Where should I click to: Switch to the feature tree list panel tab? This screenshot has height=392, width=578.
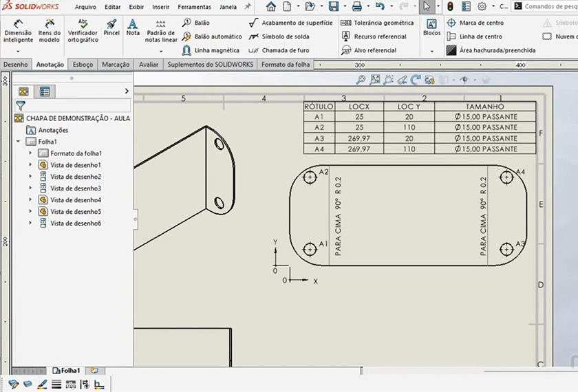pyautogui.click(x=45, y=91)
